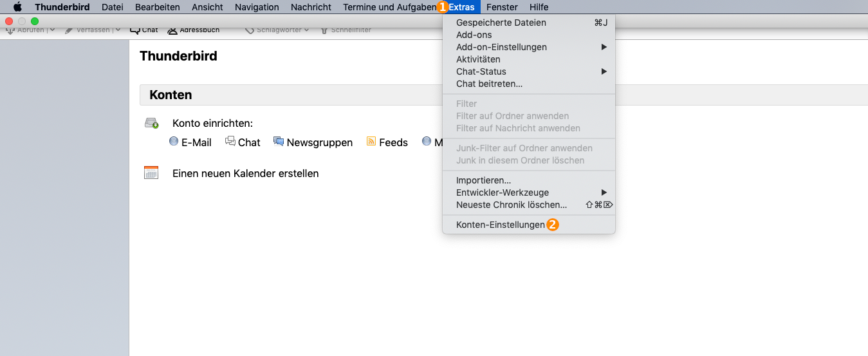Click Filter auf Nachricht anwenden entry

click(529, 128)
